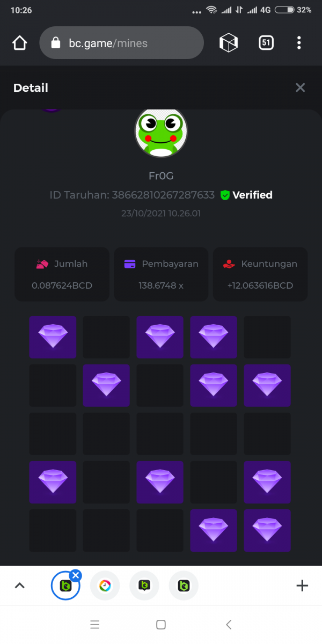Close the Detail panel

coord(300,87)
